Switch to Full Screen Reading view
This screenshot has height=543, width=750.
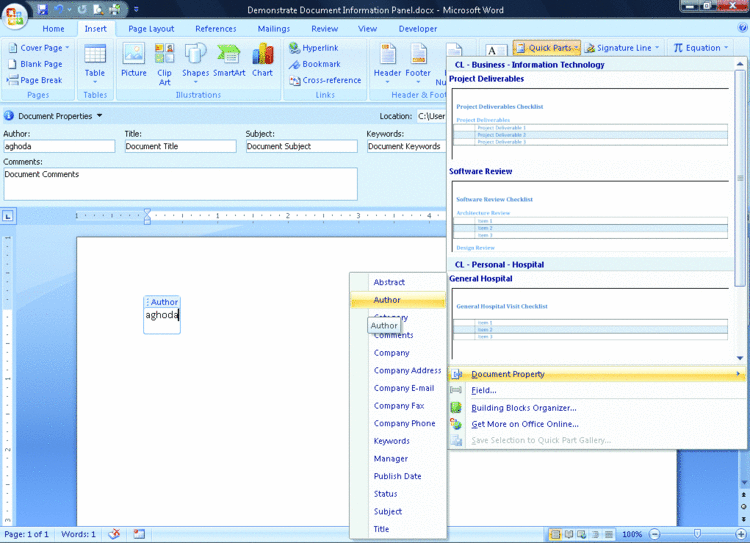pyautogui.click(x=569, y=534)
